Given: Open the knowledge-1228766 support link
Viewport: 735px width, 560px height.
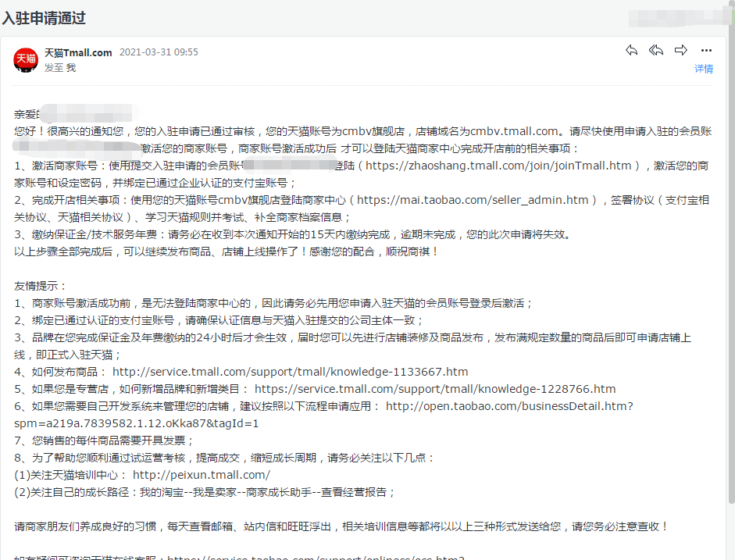Looking at the screenshot, I should point(435,389).
